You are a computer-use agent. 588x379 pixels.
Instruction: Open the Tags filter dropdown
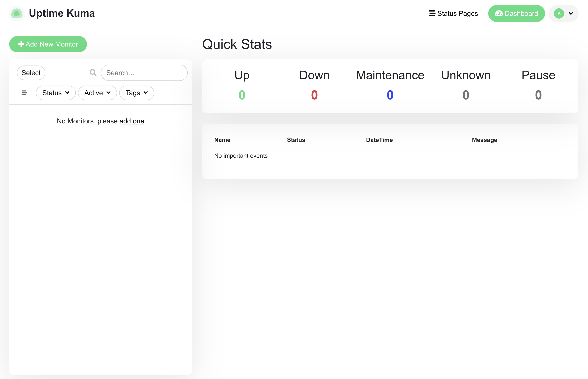coord(137,93)
